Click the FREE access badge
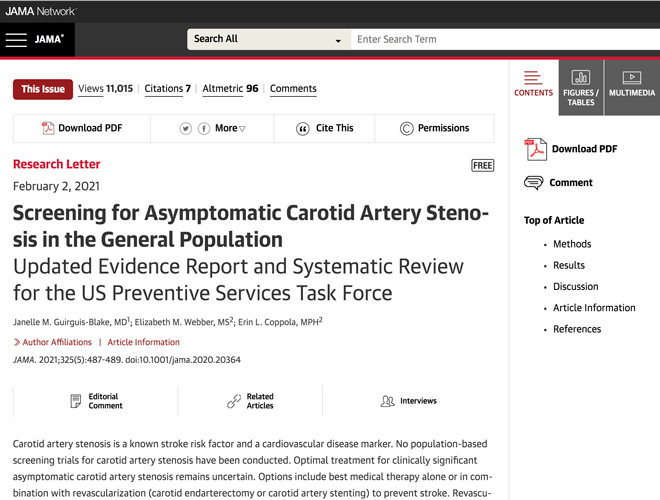 coord(482,165)
